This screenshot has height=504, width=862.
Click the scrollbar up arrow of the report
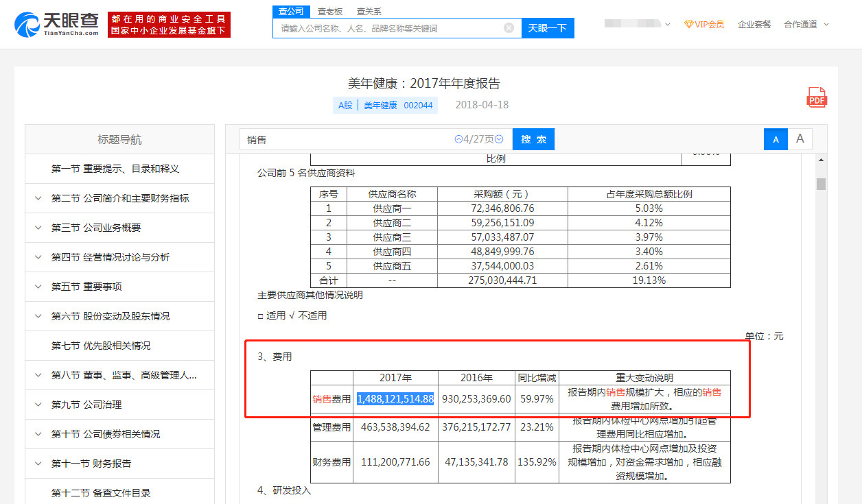click(821, 160)
